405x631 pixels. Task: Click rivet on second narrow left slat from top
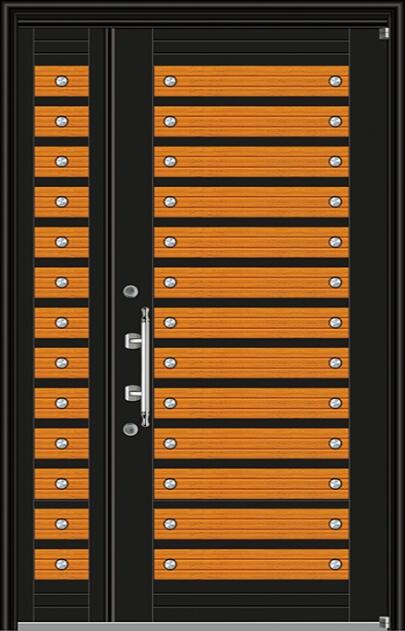62,122
